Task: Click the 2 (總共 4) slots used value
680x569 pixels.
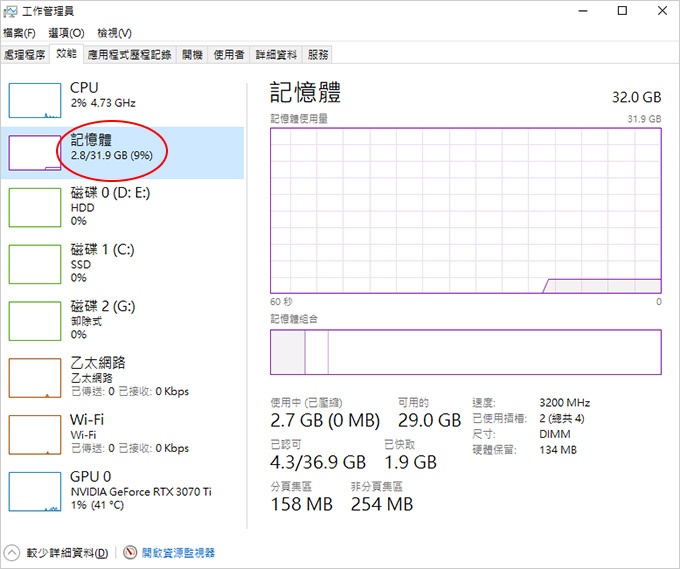Action: click(562, 419)
